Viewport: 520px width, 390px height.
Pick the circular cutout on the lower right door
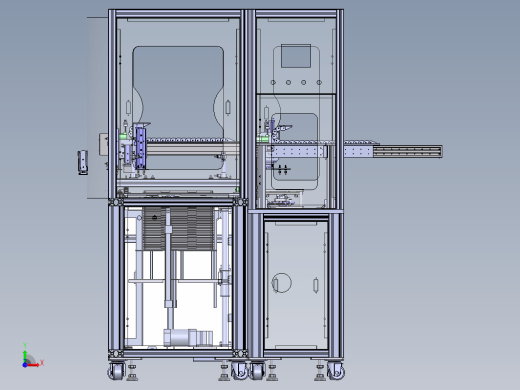tap(282, 283)
